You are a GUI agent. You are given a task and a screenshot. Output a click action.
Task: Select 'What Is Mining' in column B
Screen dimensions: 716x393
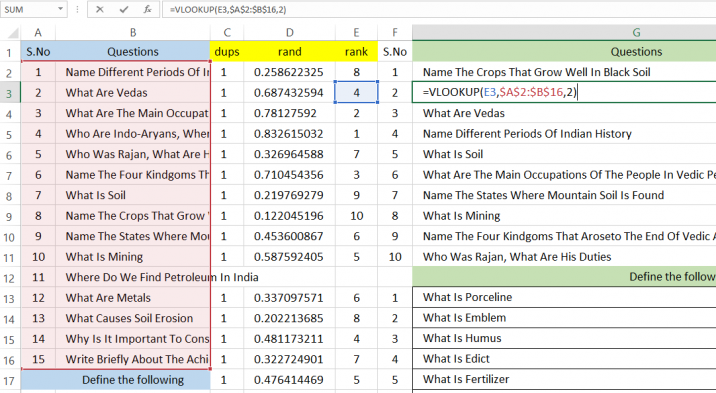[133, 257]
